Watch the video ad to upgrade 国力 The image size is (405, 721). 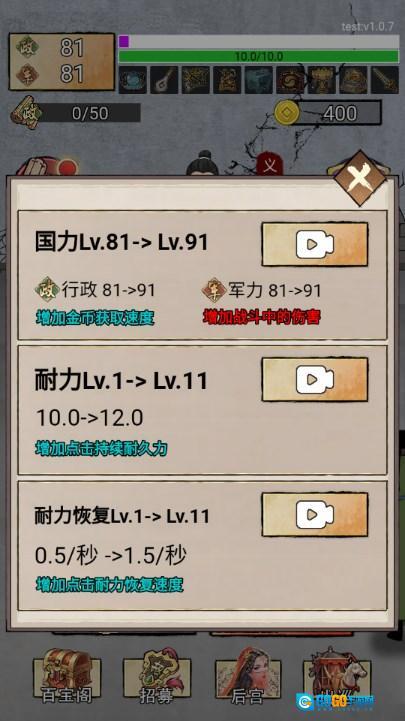coord(314,244)
